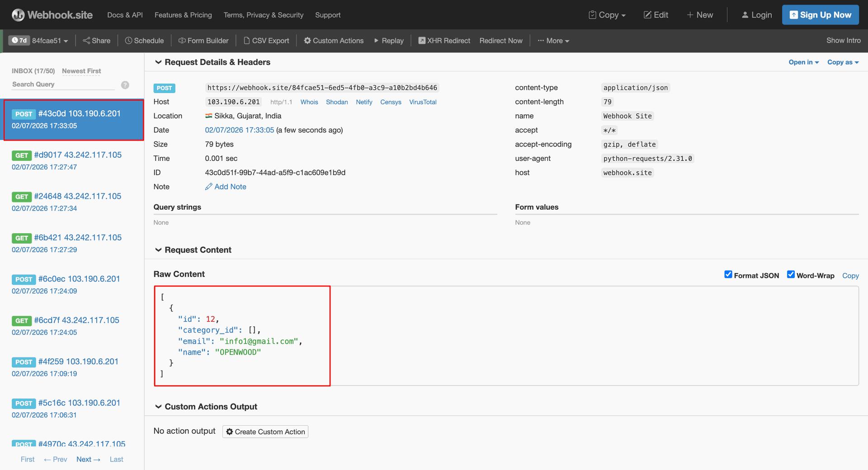The image size is (868, 470).
Task: Click the Login user icon
Action: 745,15
